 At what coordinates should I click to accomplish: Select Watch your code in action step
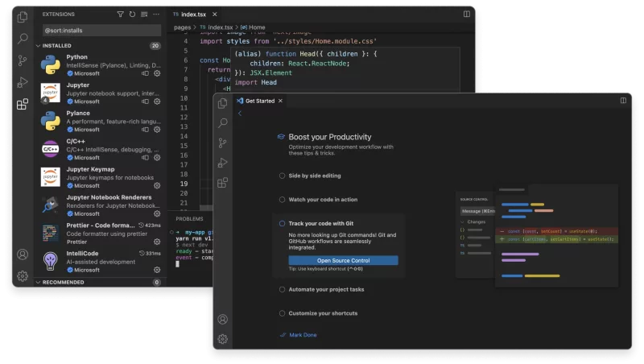pyautogui.click(x=319, y=200)
